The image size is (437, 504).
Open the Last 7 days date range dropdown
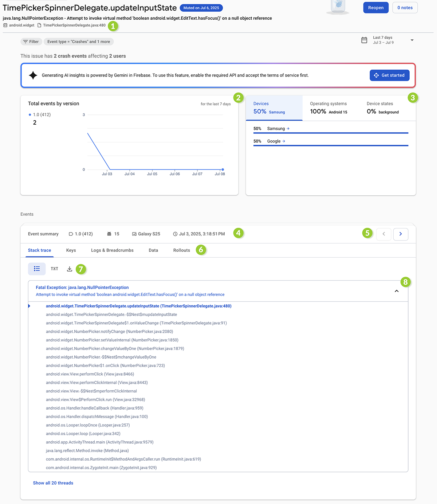(412, 40)
